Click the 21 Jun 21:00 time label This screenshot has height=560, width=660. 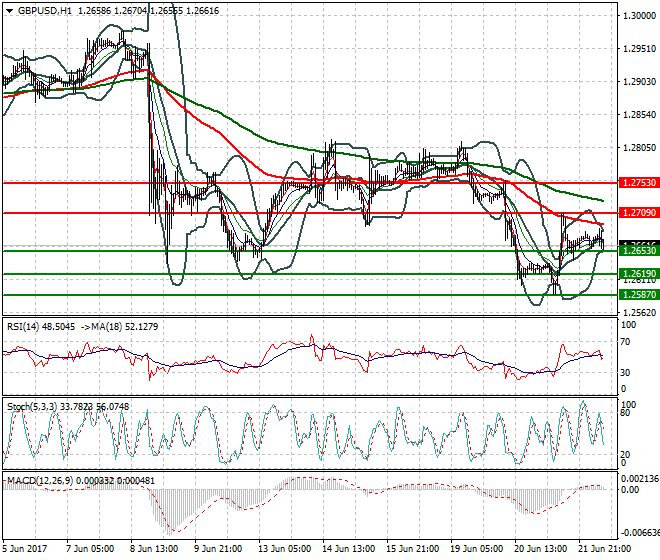(x=604, y=549)
